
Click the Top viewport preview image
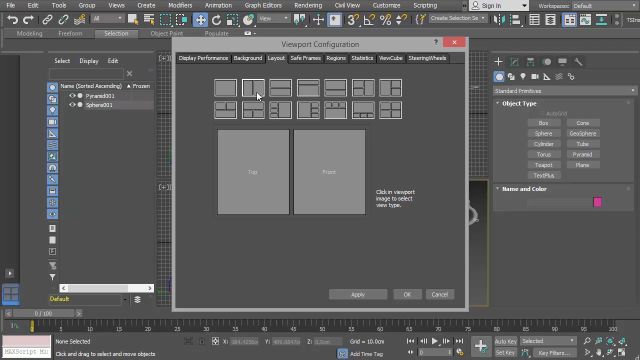point(253,172)
